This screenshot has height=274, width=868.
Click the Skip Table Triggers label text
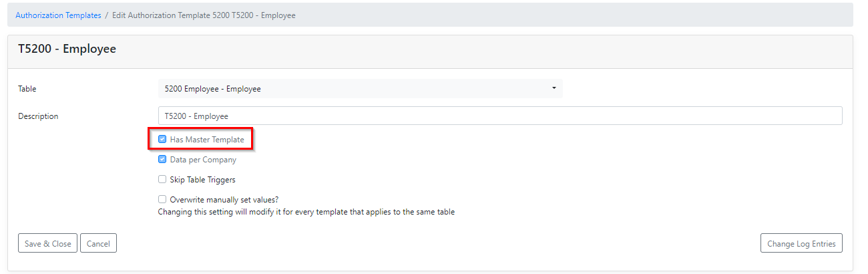203,180
